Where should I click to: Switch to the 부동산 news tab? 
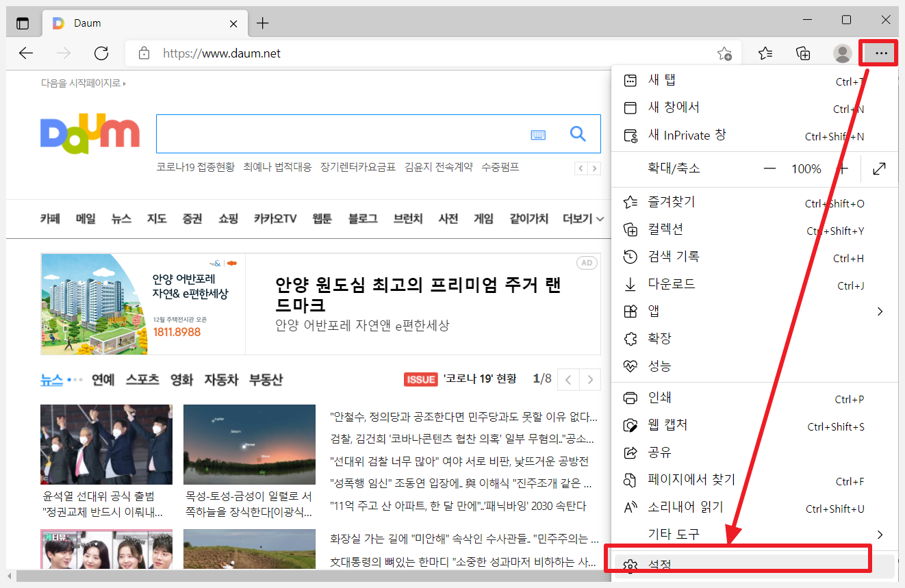tap(266, 379)
